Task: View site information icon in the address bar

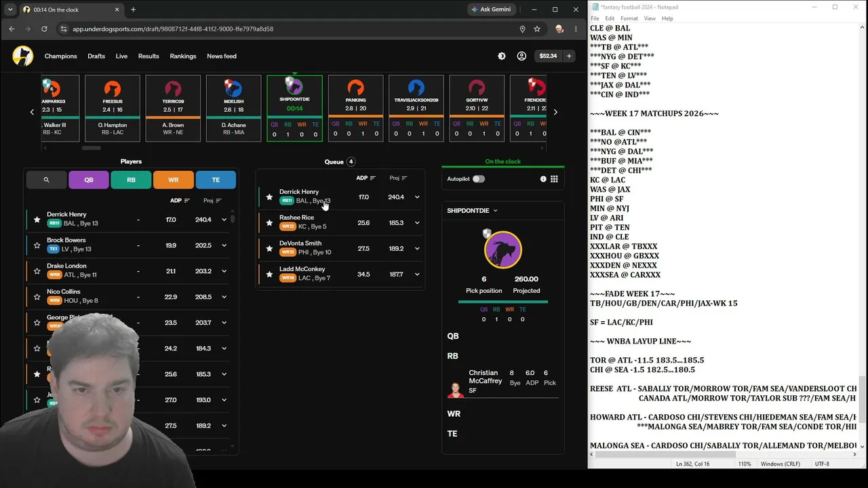Action: (x=64, y=29)
